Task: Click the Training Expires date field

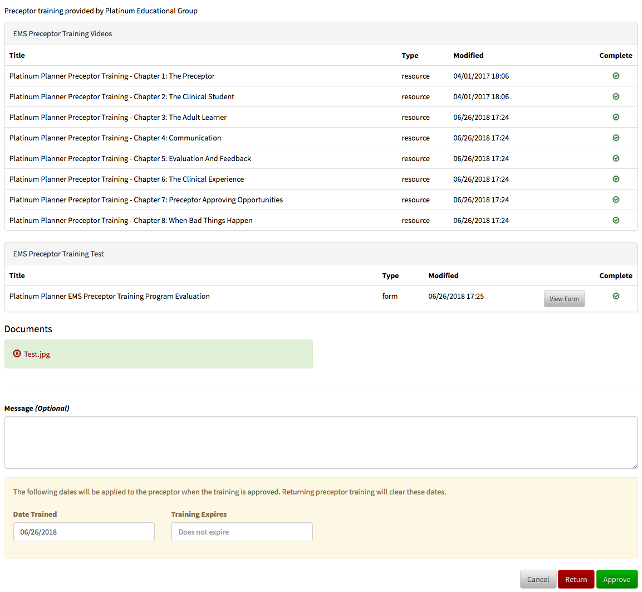Action: pos(241,532)
